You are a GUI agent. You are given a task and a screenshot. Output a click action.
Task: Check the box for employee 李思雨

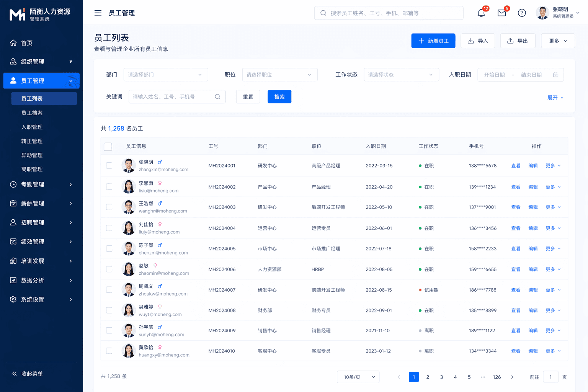(109, 187)
